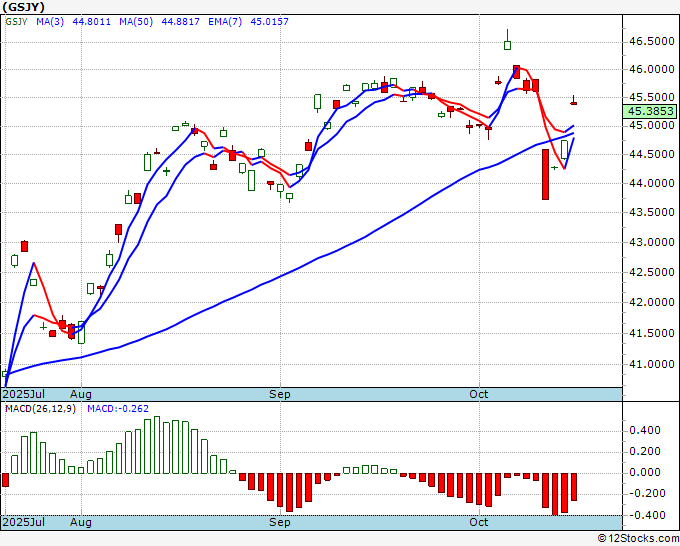Click the 44.5000 price axis label
The image size is (680, 546).
point(652,154)
